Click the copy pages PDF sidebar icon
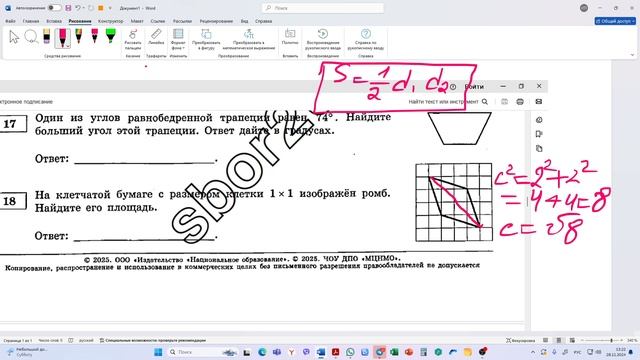This screenshot has height=360, width=640. point(539,149)
